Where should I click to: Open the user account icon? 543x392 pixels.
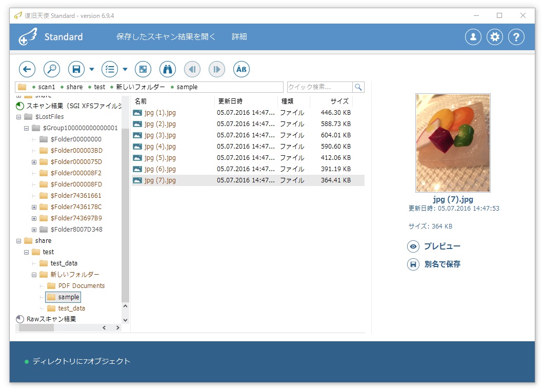pos(473,37)
